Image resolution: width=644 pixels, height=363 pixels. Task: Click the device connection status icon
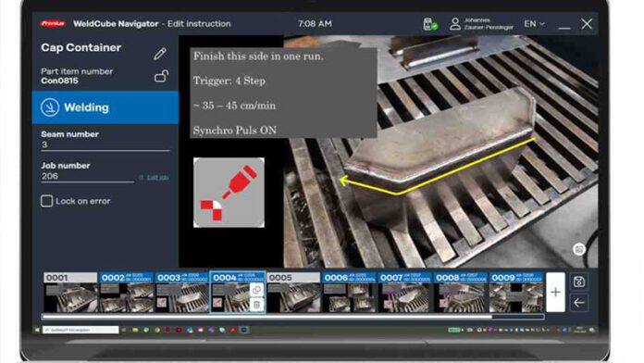(x=430, y=24)
